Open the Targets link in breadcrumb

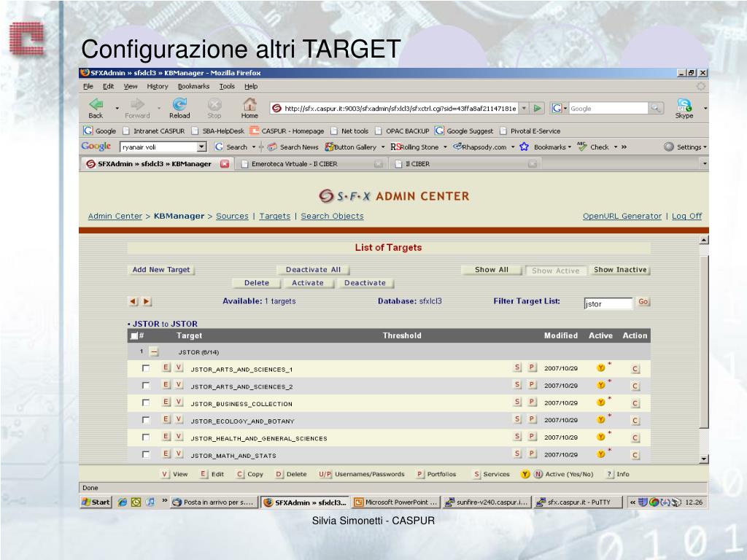pos(274,216)
